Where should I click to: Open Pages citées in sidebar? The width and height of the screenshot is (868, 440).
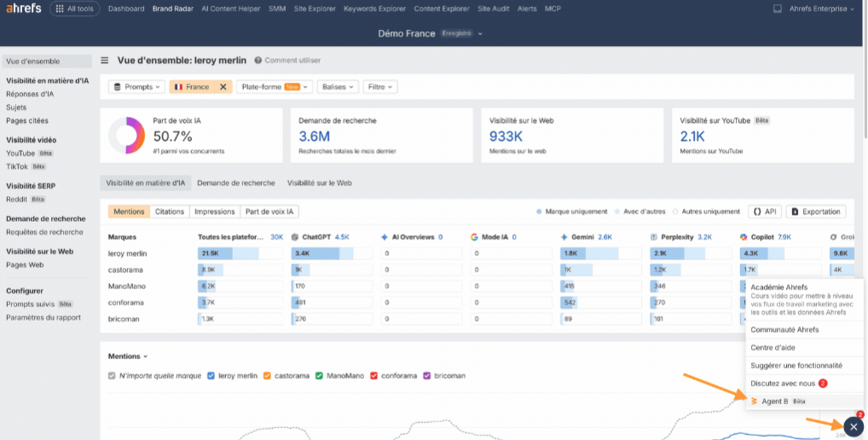tap(27, 120)
